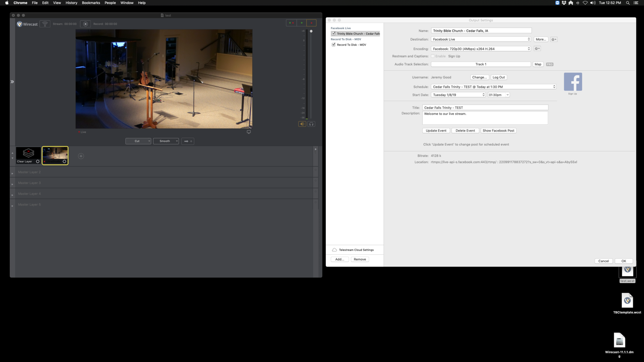Open the encoding gear menu
This screenshot has height=362, width=644.
[x=537, y=49]
